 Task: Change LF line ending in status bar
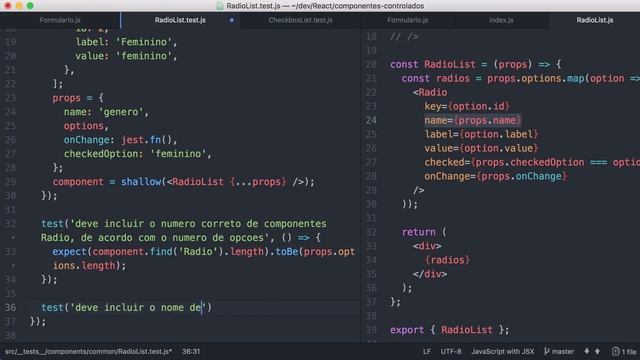point(427,351)
